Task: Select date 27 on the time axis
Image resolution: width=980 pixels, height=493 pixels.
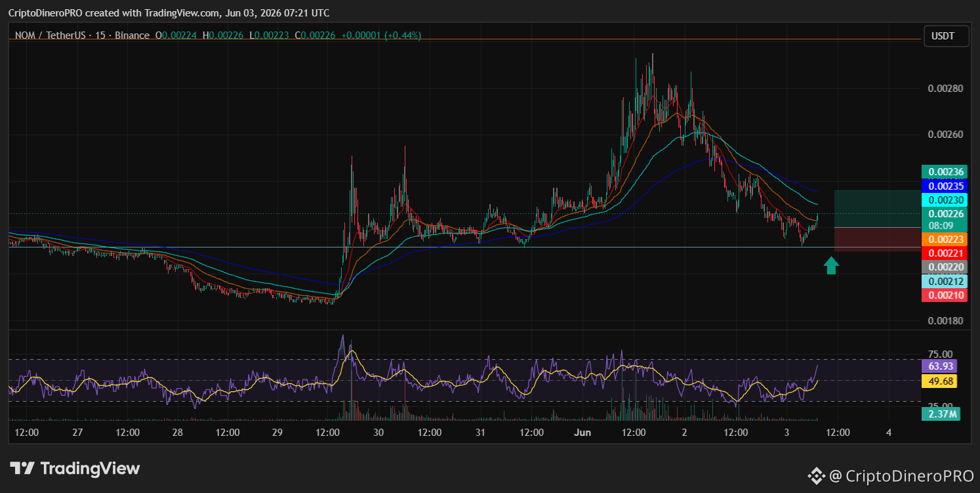Action: point(77,433)
